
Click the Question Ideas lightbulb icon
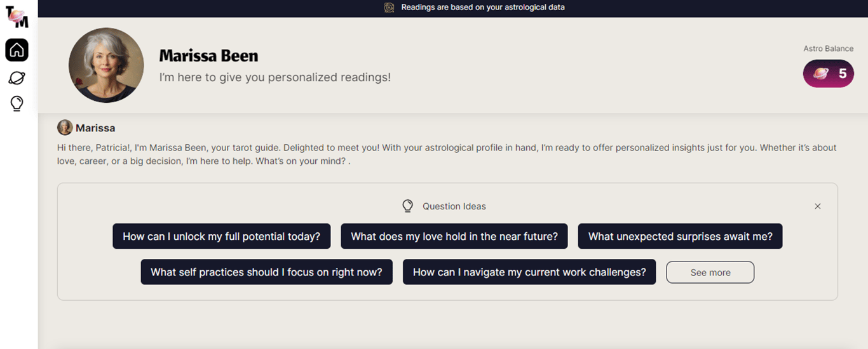click(408, 206)
